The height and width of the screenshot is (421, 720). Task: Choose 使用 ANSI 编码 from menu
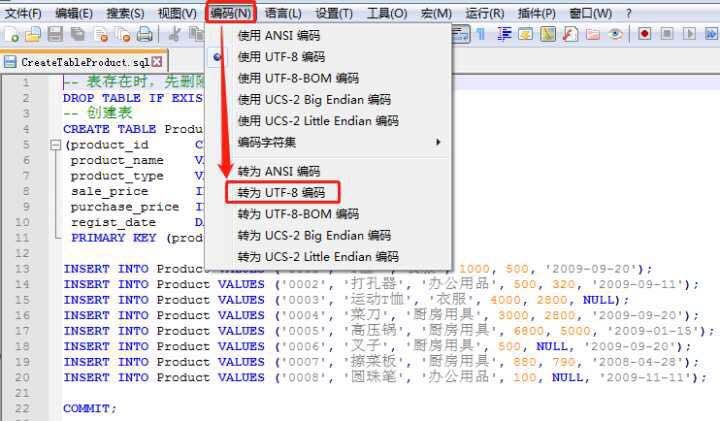[x=279, y=35]
